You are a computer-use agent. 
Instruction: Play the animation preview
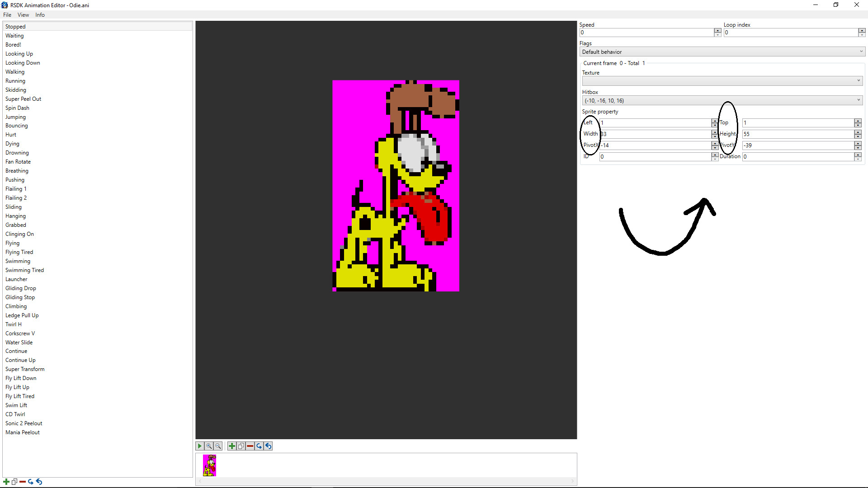pos(199,446)
